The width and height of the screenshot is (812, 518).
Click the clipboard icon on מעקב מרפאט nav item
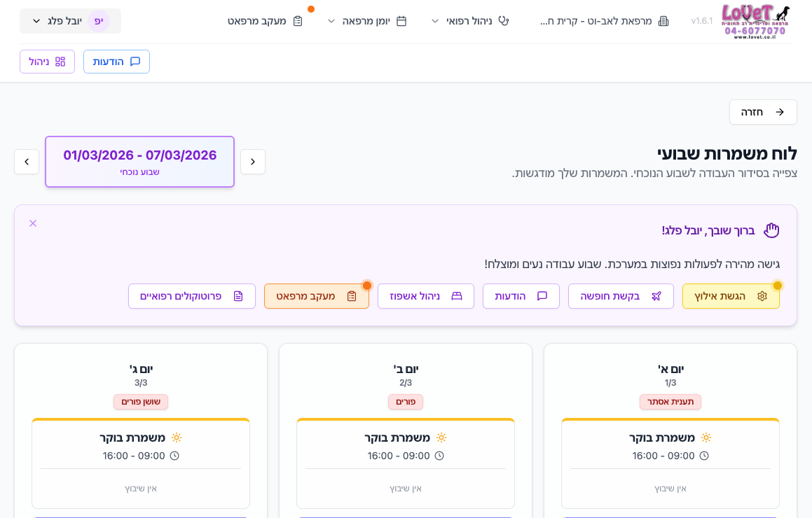point(298,21)
